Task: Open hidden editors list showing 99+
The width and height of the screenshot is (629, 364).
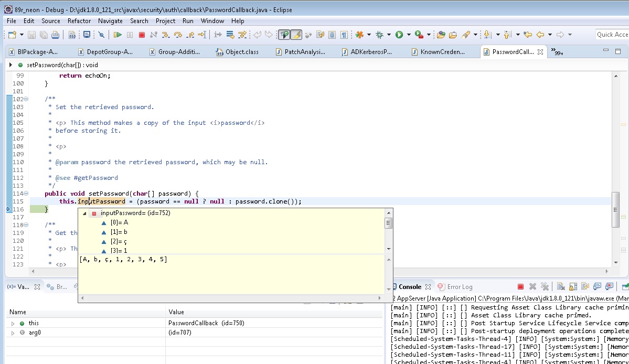Action: (556, 51)
